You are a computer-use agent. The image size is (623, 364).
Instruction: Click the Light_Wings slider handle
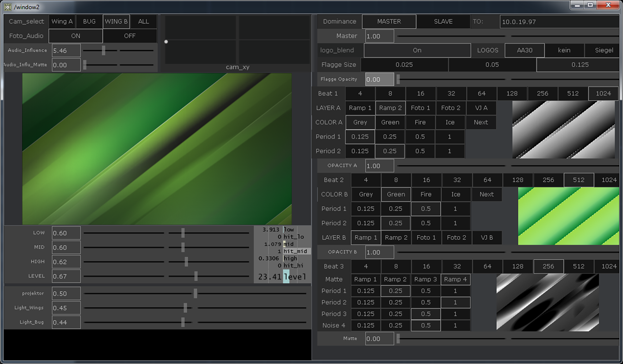click(x=185, y=308)
